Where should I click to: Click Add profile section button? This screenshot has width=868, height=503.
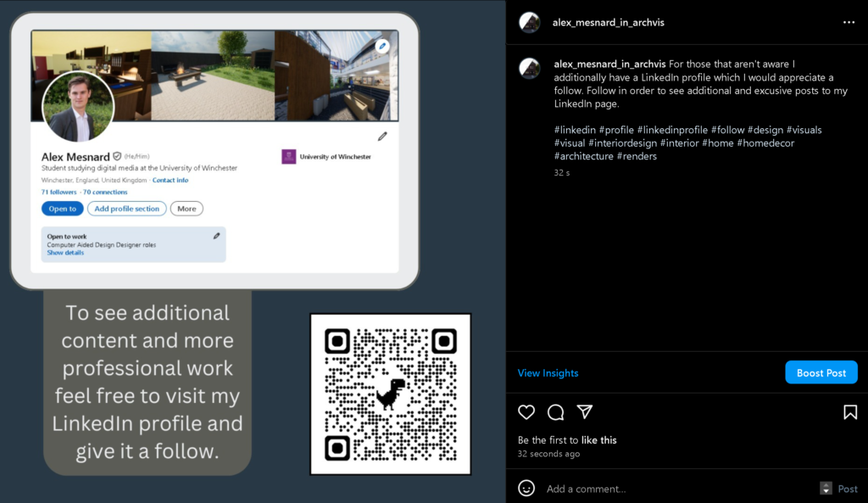[127, 209]
